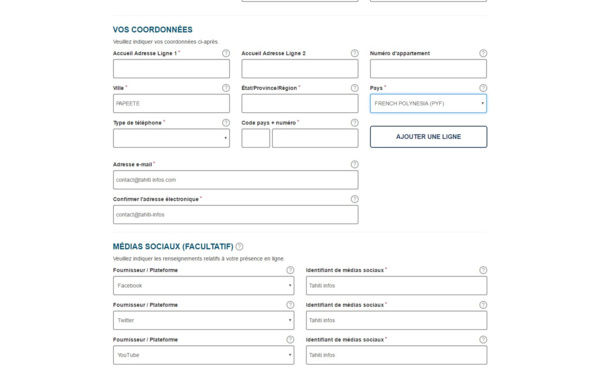600x372 pixels.
Task: Click the text 'Veuillez indiquer vos coordonnées ci-après.'
Action: [x=166, y=42]
